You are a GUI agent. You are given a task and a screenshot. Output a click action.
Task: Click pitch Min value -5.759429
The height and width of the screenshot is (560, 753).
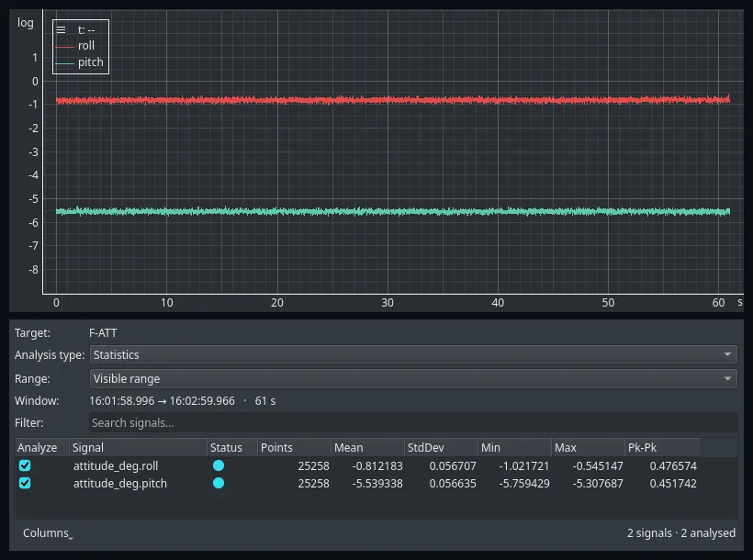click(524, 484)
